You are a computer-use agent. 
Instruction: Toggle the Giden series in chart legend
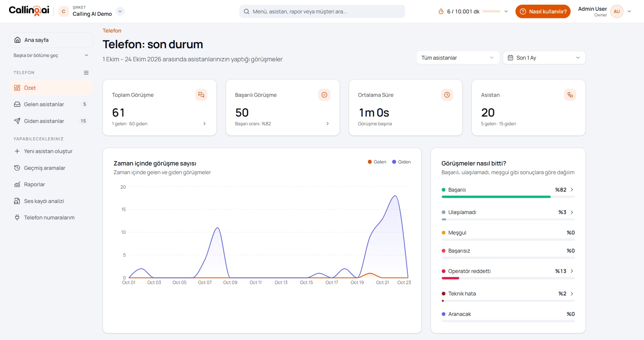(401, 162)
